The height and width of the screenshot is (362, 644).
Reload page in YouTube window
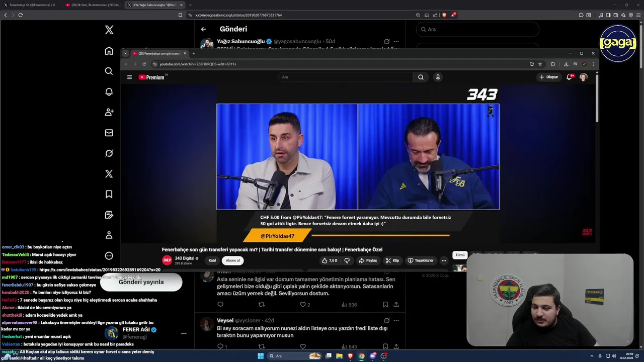point(144,64)
